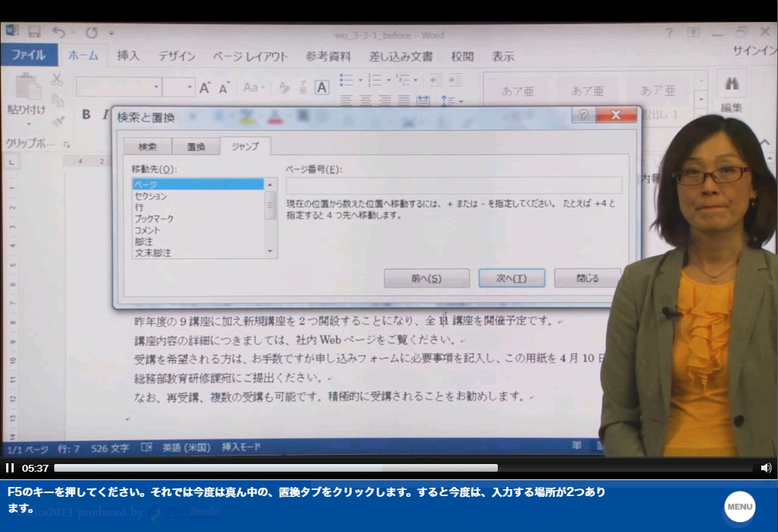Open the numbering style arrow
778x532 pixels.
click(x=389, y=80)
